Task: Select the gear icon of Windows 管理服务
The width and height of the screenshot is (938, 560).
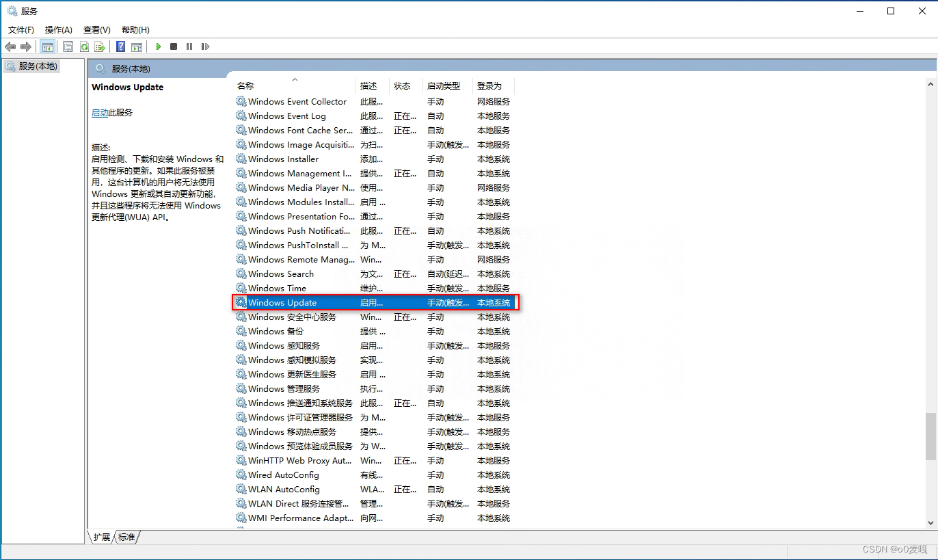Action: pos(241,388)
